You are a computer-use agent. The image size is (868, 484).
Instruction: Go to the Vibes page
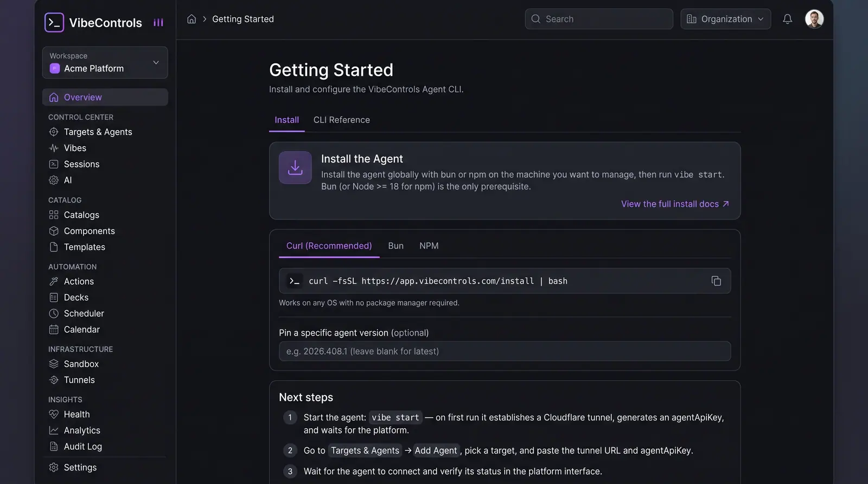[75, 148]
